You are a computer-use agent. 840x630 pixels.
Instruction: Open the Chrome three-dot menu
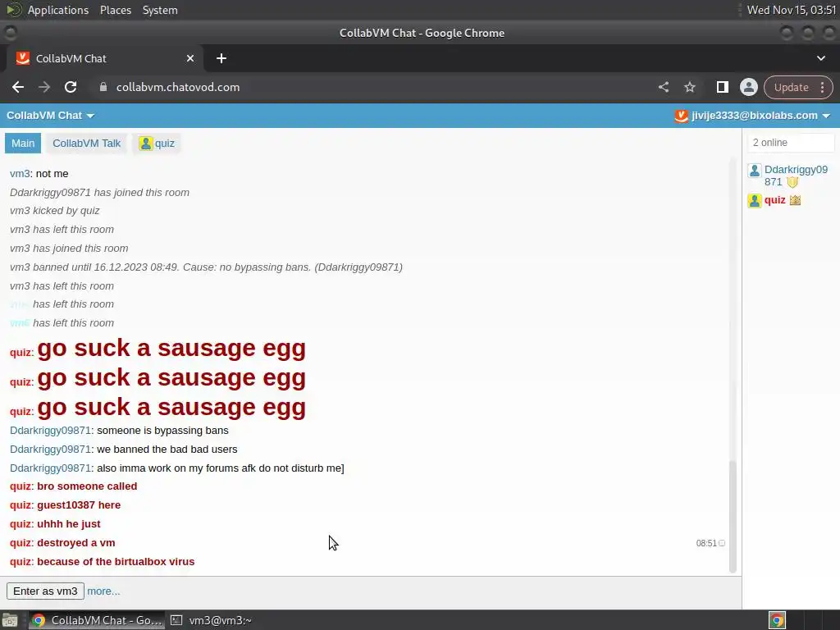tap(822, 87)
